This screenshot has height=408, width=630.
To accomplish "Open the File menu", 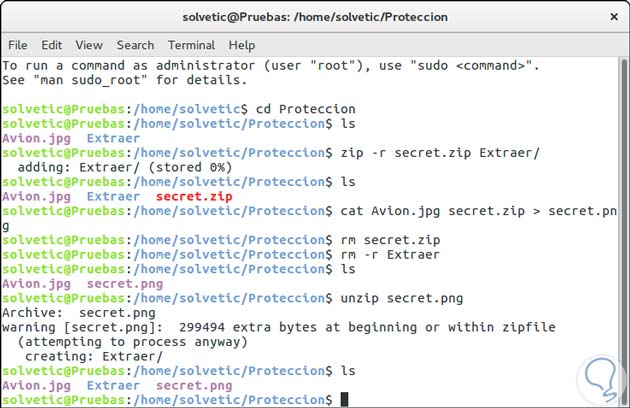I will tap(18, 45).
